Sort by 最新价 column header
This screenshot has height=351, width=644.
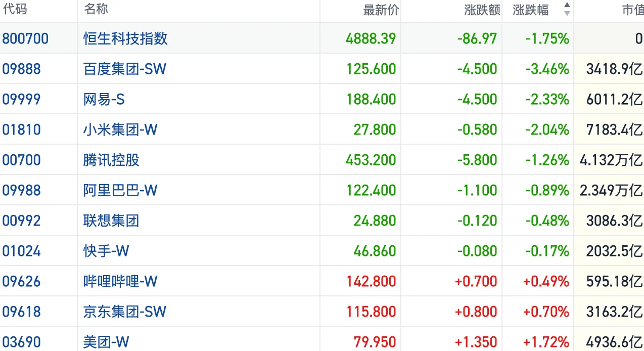381,10
